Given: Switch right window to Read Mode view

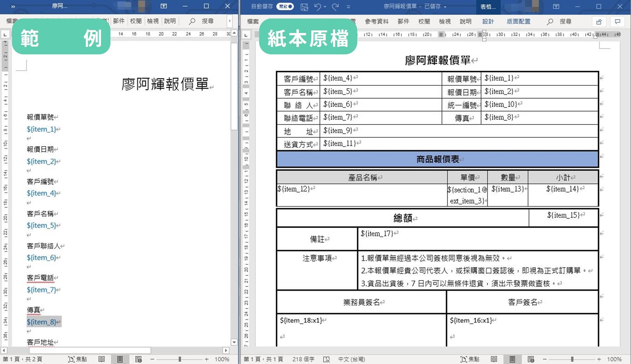Looking at the screenshot, I should (494, 359).
